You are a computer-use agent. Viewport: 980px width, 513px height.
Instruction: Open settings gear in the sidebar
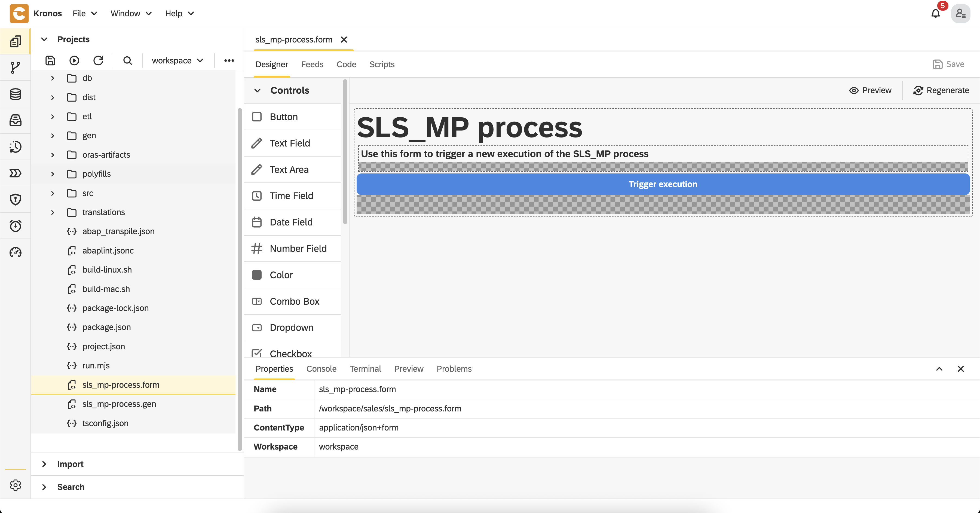(x=15, y=485)
